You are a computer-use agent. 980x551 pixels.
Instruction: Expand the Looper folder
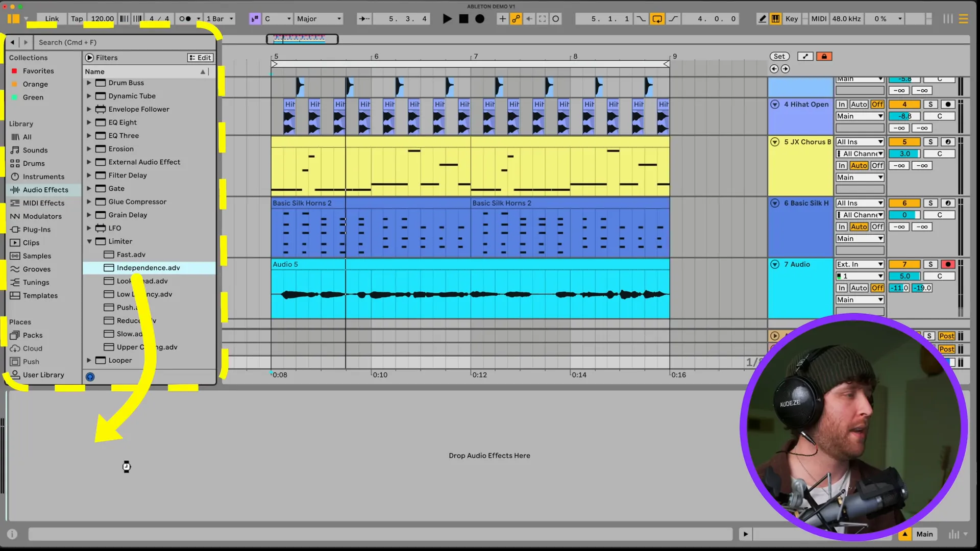(x=89, y=360)
